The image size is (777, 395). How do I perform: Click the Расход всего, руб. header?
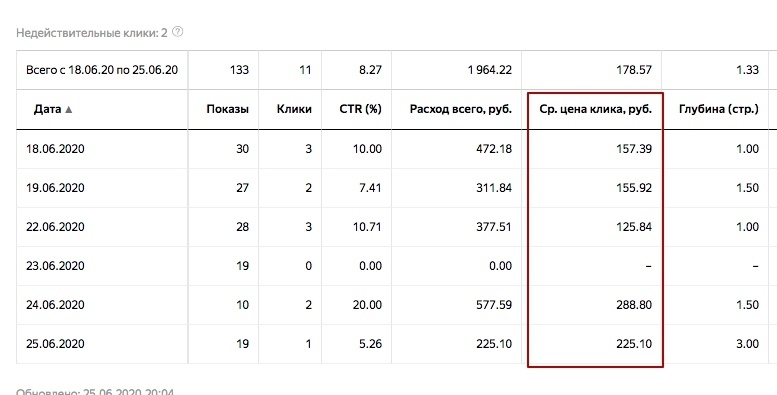pyautogui.click(x=460, y=109)
